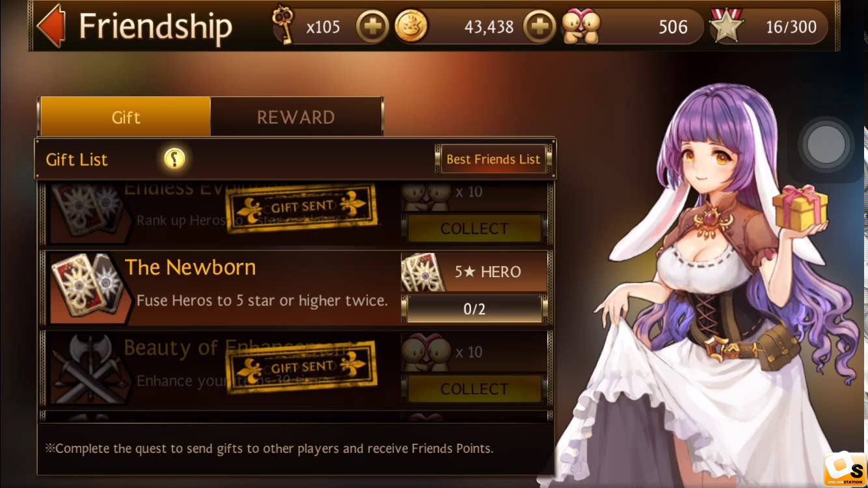The height and width of the screenshot is (488, 868).
Task: Tap the yellow gift box held by girl
Action: [x=800, y=208]
